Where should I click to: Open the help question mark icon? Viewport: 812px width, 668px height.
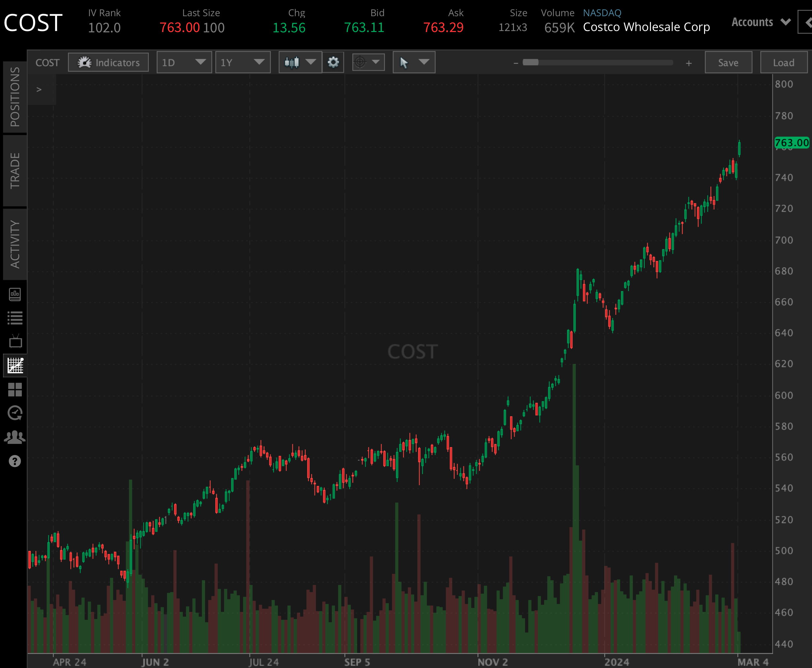tap(15, 461)
